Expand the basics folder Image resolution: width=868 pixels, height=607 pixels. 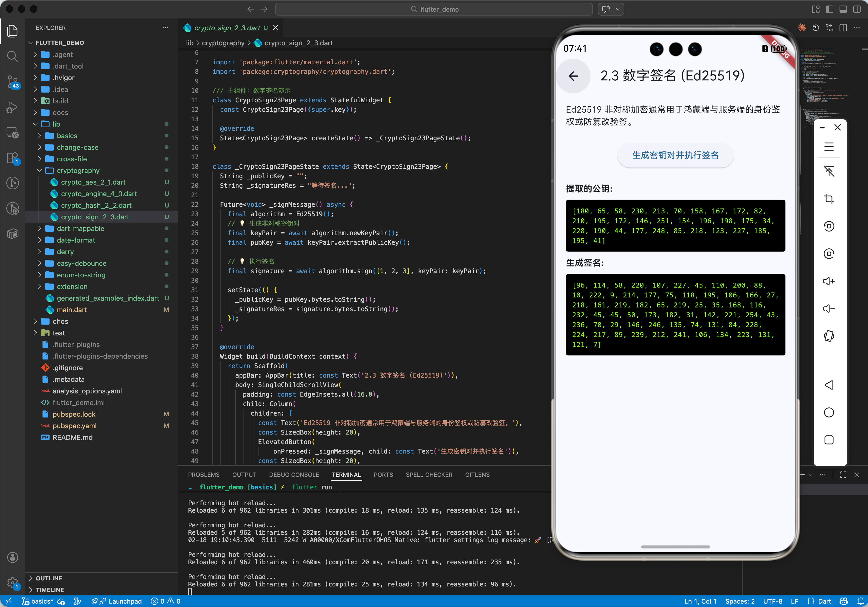67,135
